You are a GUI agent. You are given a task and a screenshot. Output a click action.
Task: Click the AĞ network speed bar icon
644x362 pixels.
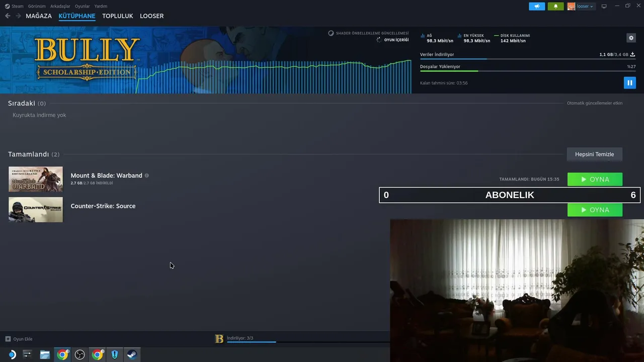pyautogui.click(x=423, y=36)
